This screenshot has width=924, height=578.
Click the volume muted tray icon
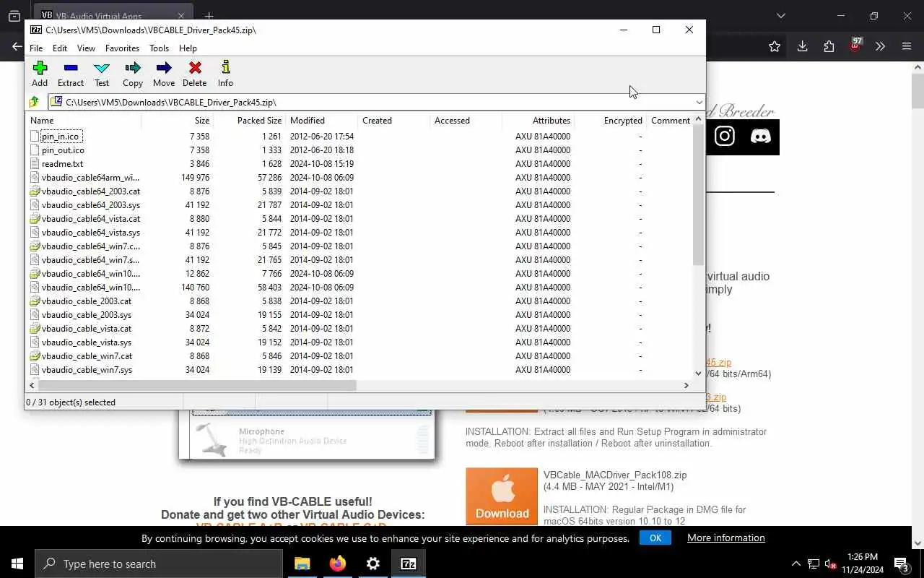830,564
